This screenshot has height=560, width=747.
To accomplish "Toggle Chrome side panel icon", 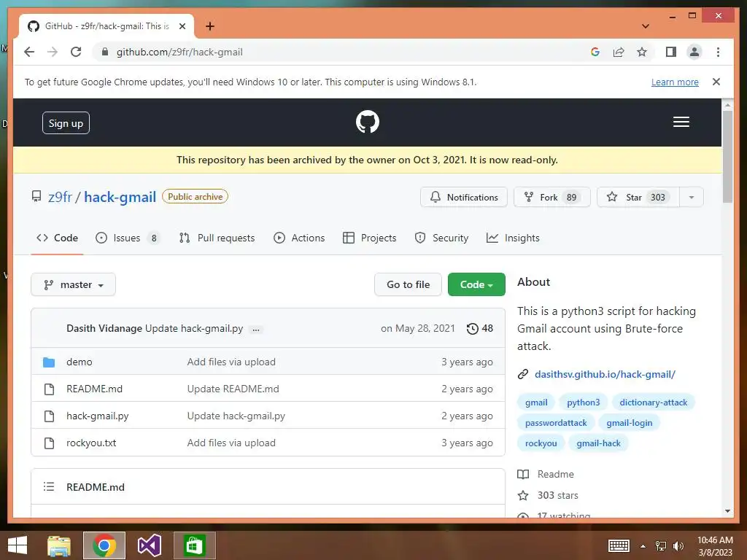I will [x=671, y=52].
